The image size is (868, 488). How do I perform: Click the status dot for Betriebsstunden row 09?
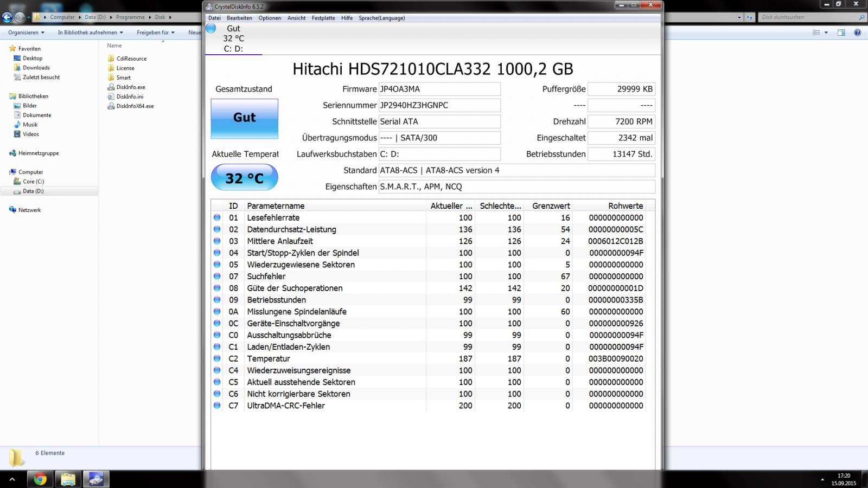click(217, 300)
